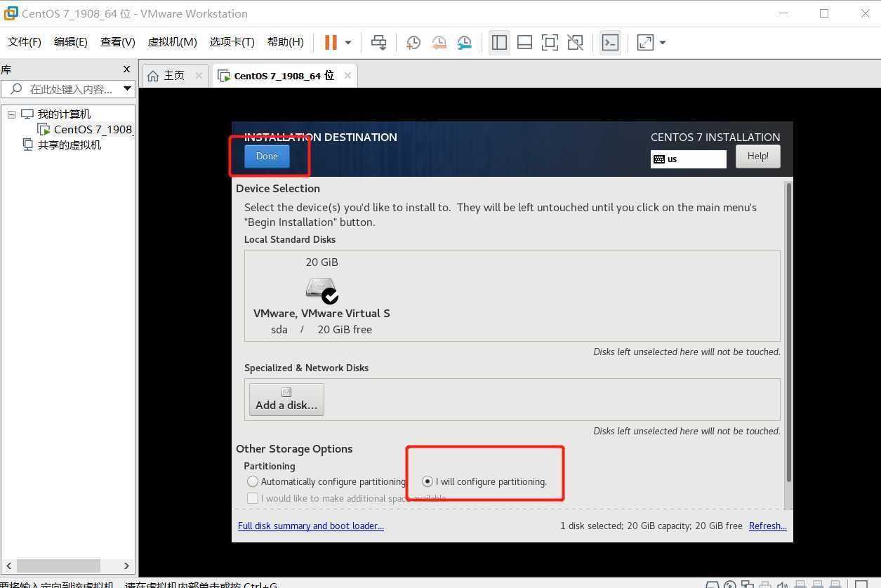The width and height of the screenshot is (881, 588).
Task: Click the Unity mode icon
Action: (575, 42)
